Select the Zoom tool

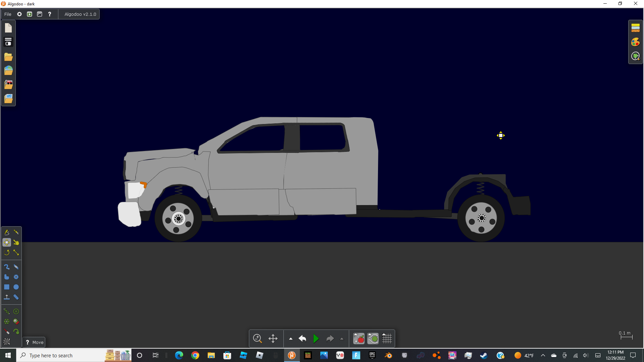pyautogui.click(x=258, y=339)
